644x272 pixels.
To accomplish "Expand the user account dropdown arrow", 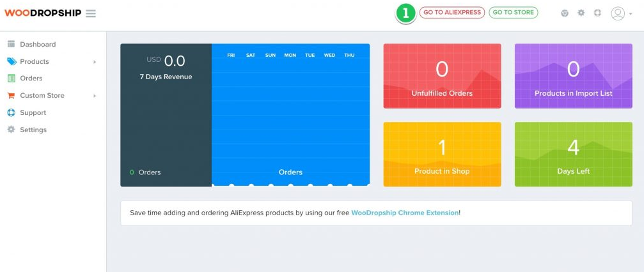I will pos(631,14).
